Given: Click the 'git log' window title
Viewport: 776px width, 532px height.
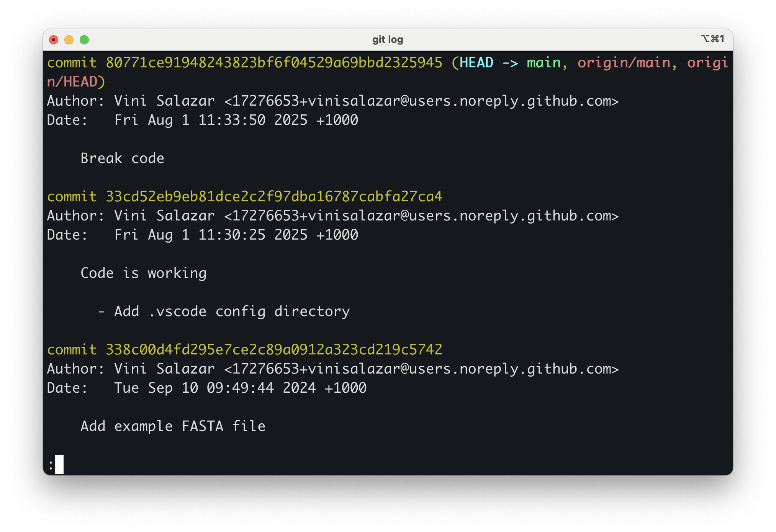Looking at the screenshot, I should click(x=388, y=39).
